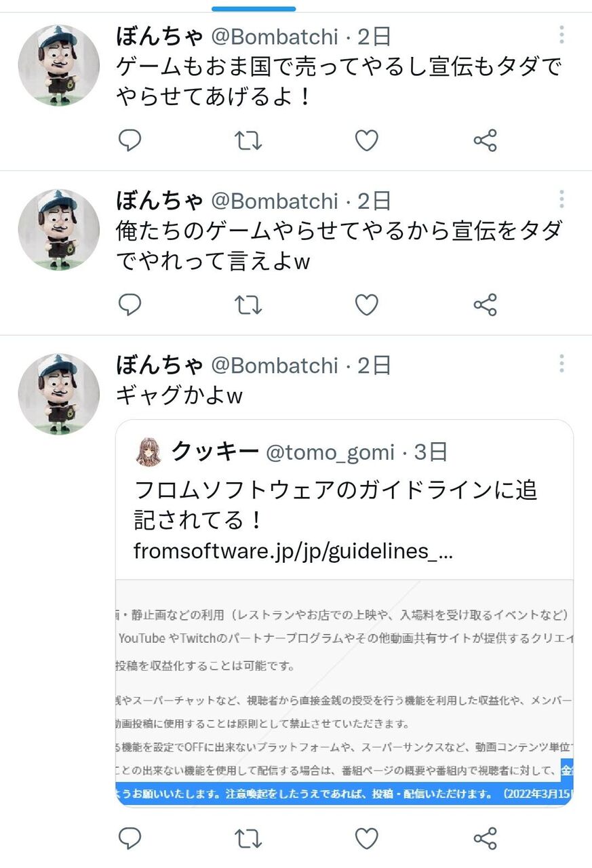The width and height of the screenshot is (592, 868).
Task: Open @Bombatchi profile from first tweet
Action: click(x=274, y=36)
